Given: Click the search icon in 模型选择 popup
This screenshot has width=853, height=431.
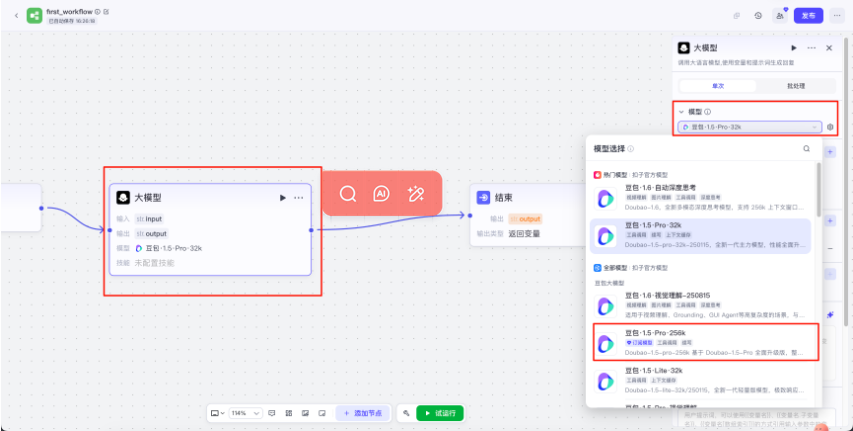Looking at the screenshot, I should click(807, 148).
